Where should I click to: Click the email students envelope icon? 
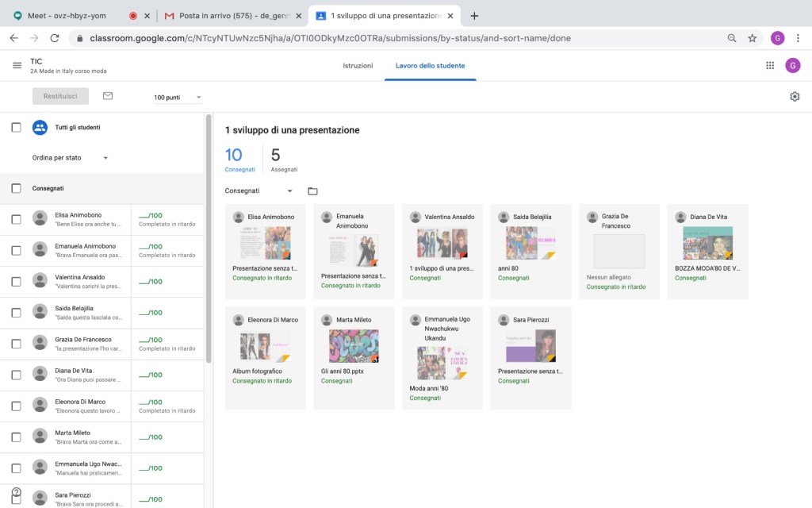point(108,96)
